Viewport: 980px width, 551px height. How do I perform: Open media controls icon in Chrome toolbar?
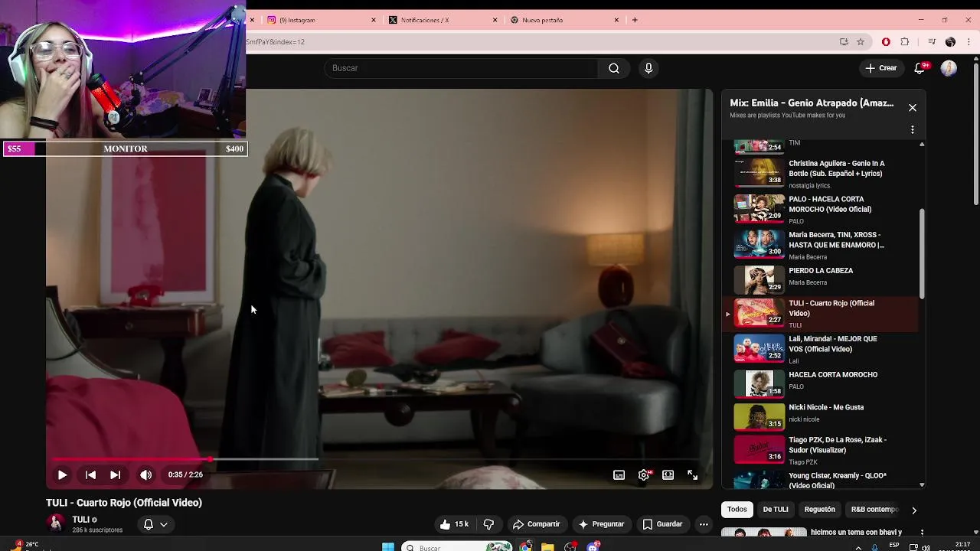[x=932, y=42]
